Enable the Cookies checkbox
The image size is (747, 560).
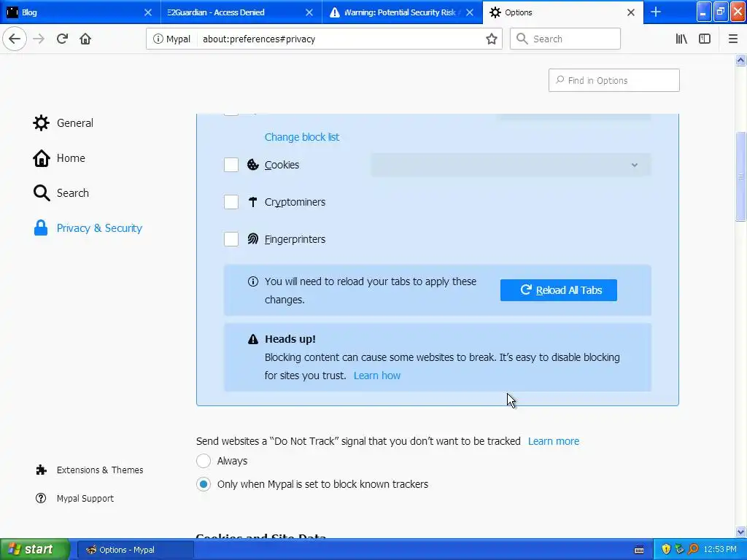point(231,165)
